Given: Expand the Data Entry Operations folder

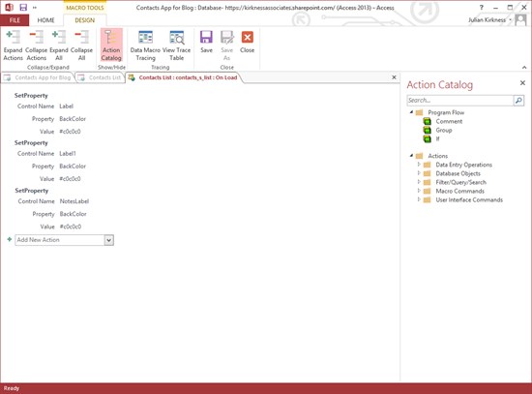Looking at the screenshot, I should (x=419, y=165).
